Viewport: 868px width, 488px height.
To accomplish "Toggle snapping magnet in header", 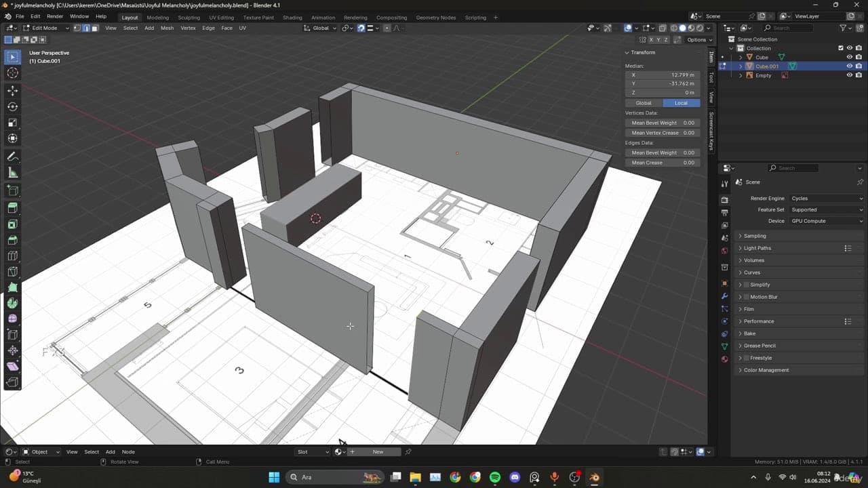I will click(361, 28).
